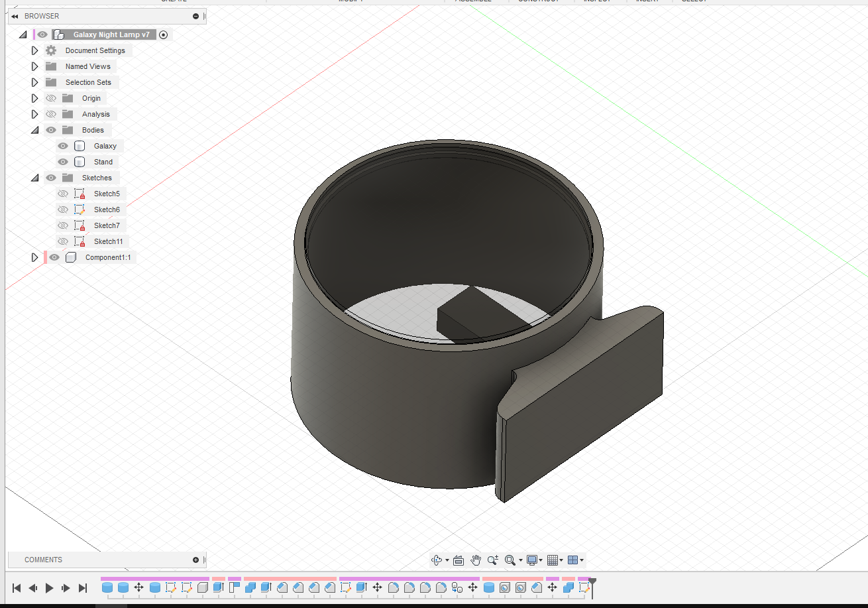Show Sketch11 using its eye icon
Image resolution: width=868 pixels, height=608 pixels.
coord(63,241)
